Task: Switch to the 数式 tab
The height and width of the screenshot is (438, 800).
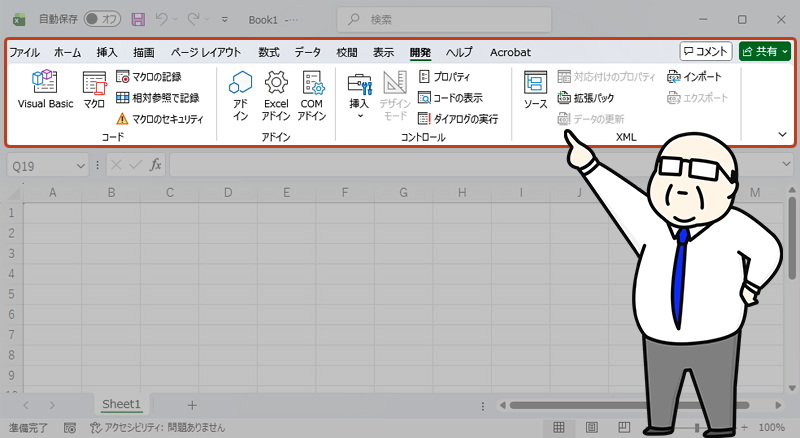Action: coord(268,52)
